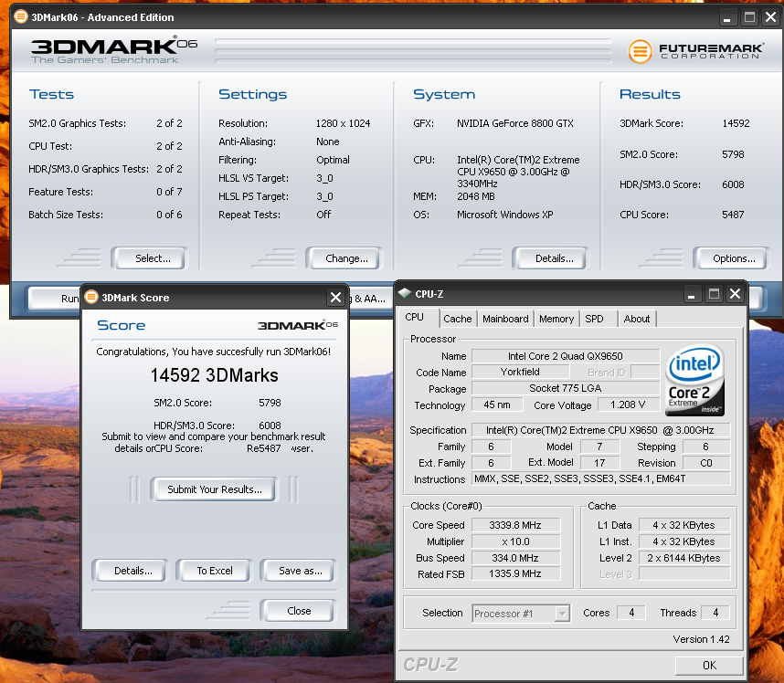The height and width of the screenshot is (683, 784).
Task: Click the Core Voltage value 1.208 V
Action: [x=628, y=405]
